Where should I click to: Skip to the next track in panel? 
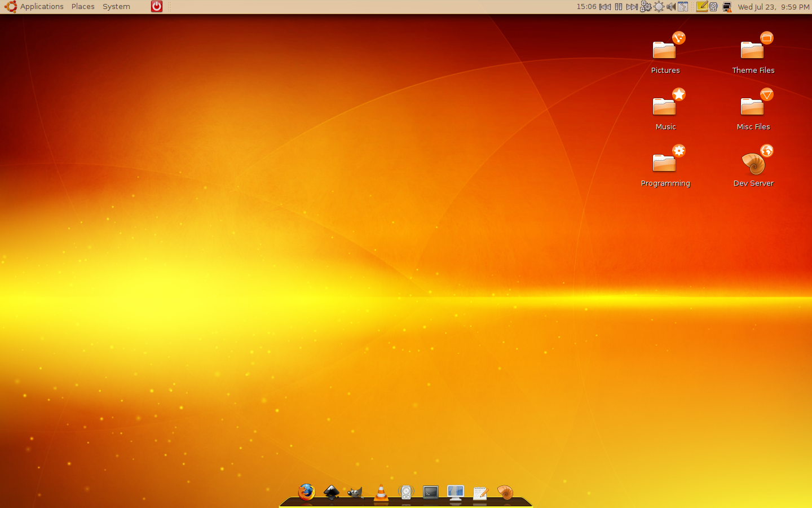click(632, 7)
